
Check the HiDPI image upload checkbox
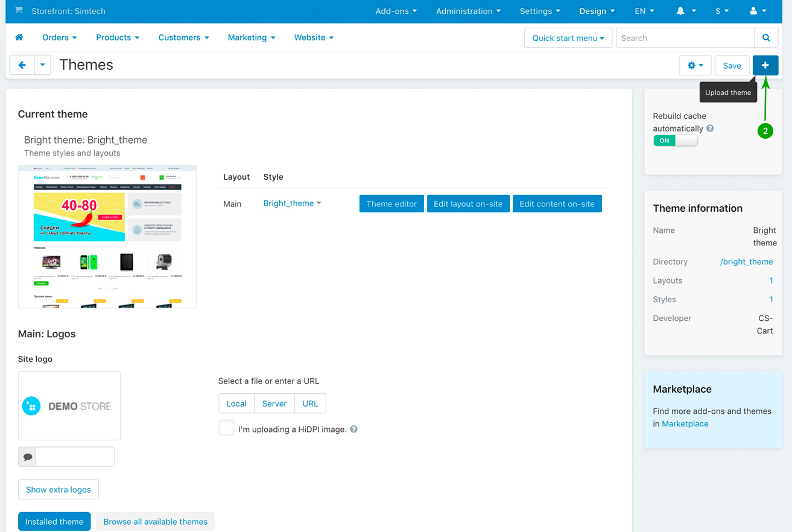pyautogui.click(x=226, y=428)
